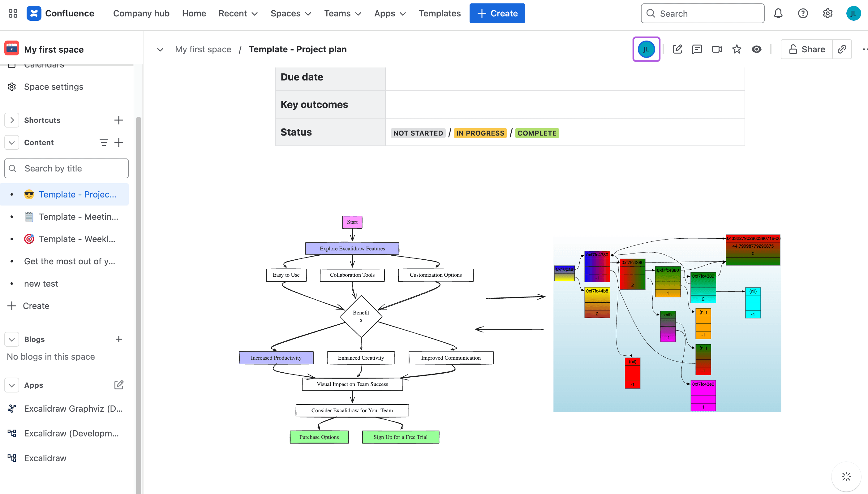Open the Recent dropdown
This screenshot has width=868, height=494.
238,13
